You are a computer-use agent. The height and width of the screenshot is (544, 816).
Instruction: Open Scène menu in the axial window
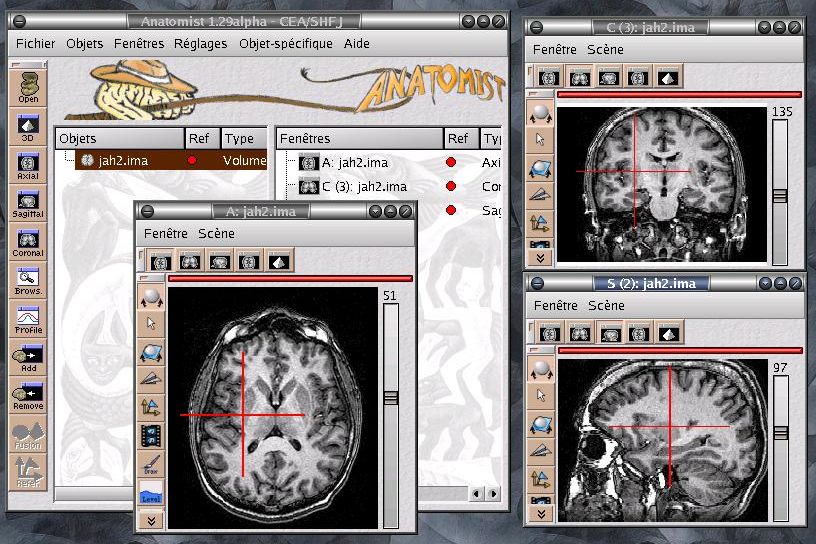click(216, 233)
